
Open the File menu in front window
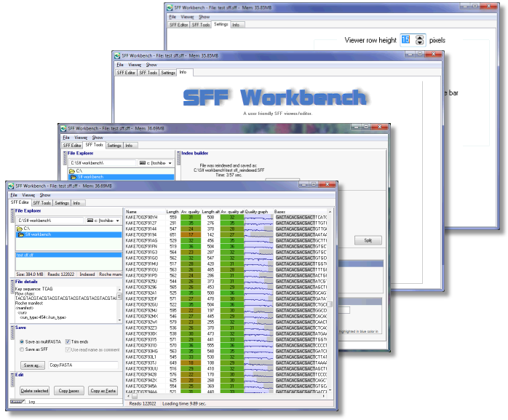click(14, 195)
